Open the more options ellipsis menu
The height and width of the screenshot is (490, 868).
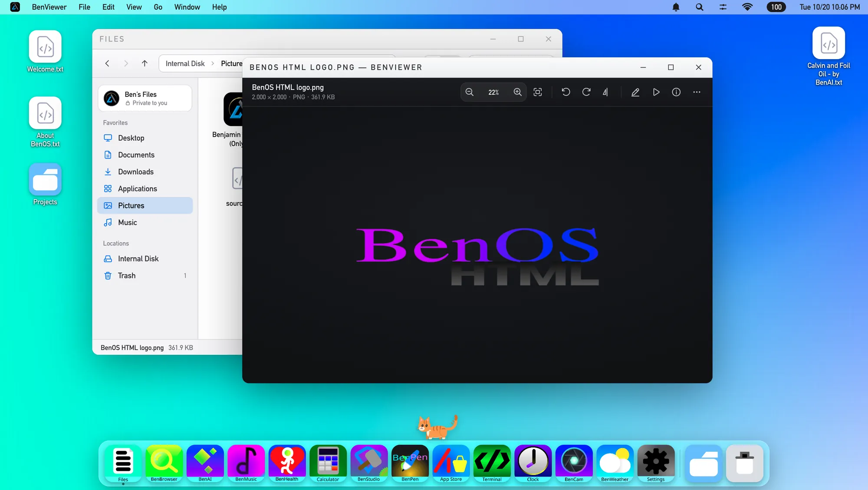click(697, 92)
